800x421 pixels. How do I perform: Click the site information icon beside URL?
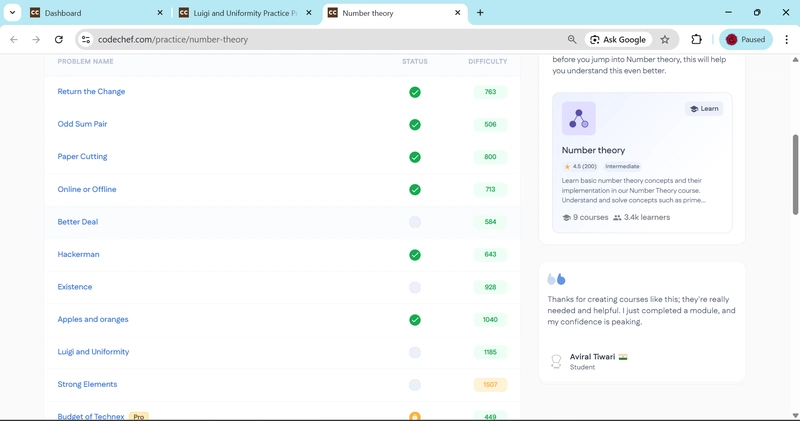(85, 40)
